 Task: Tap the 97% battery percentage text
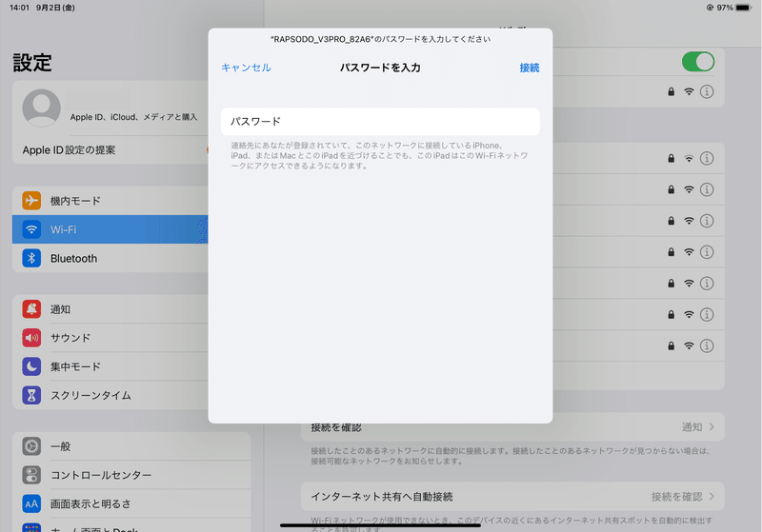pos(725,8)
